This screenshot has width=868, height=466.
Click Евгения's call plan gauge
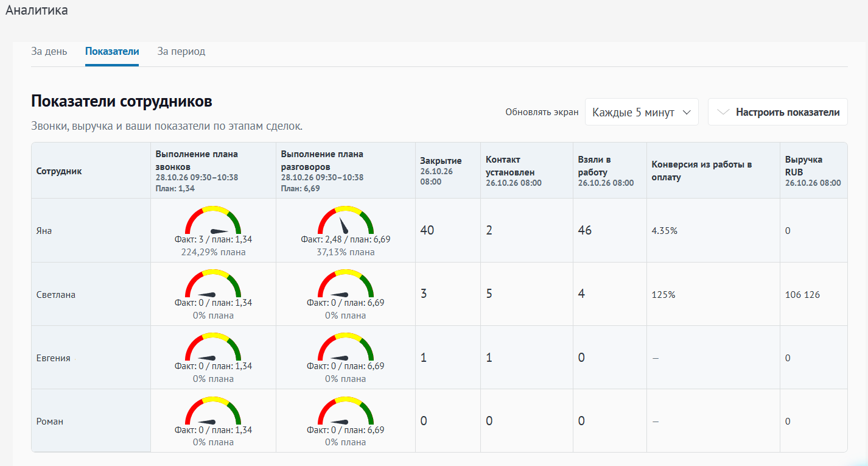[213, 347]
